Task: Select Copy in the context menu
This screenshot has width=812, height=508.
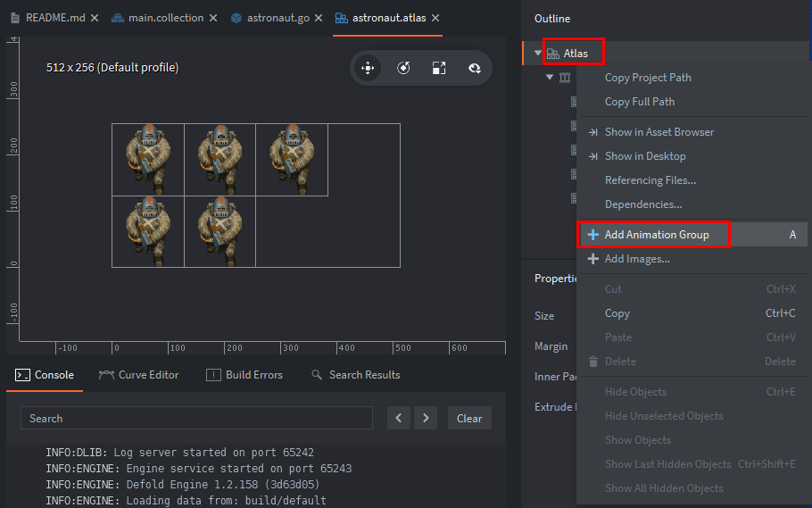Action: click(617, 313)
